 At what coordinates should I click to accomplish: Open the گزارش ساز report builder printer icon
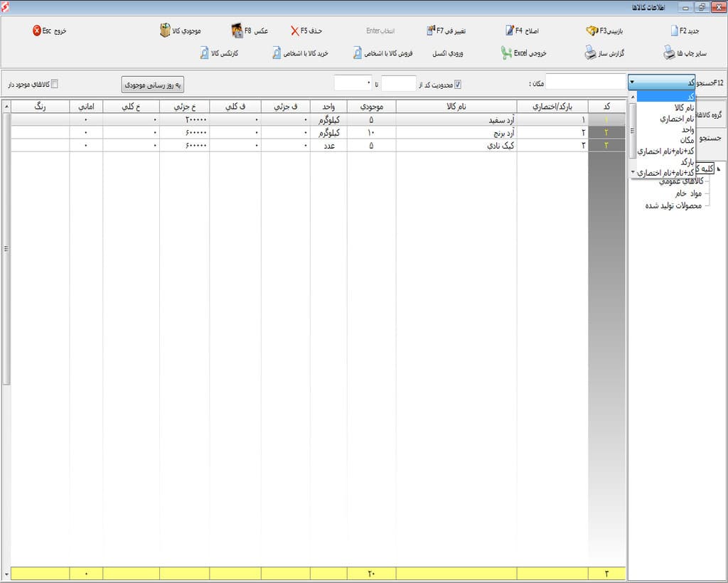(x=590, y=53)
